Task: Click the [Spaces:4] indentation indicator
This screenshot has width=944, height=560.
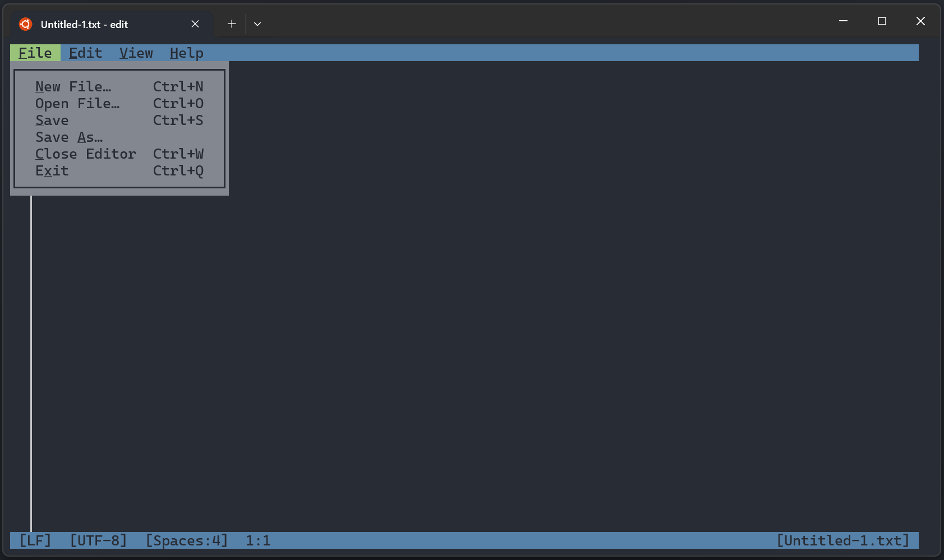Action: click(x=186, y=540)
